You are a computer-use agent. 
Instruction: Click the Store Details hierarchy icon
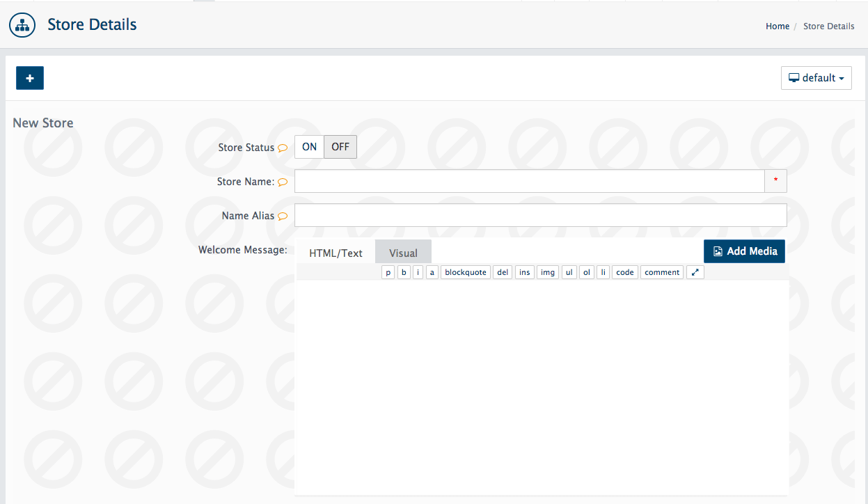tap(22, 25)
